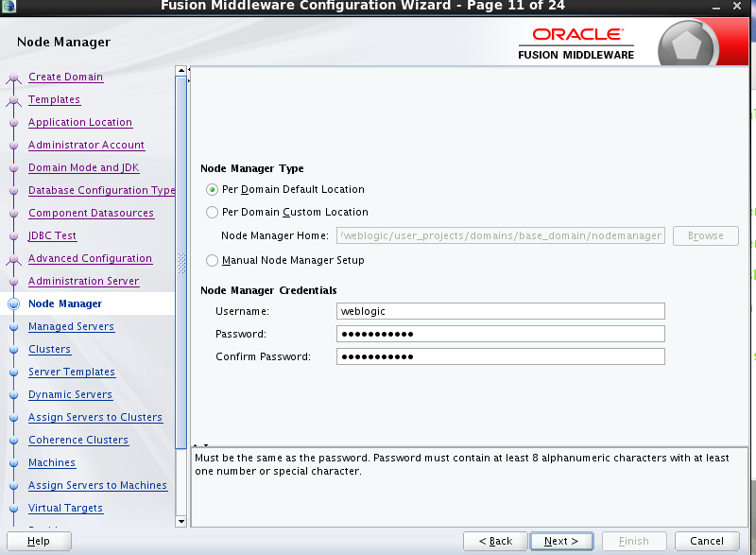Click the Browse button beside Node Manager Home

[x=705, y=234]
